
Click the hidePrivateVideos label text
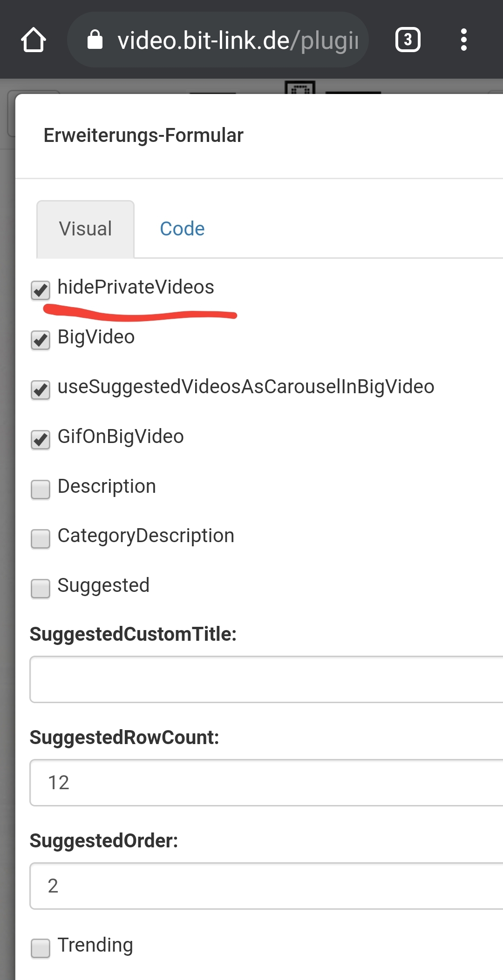pos(136,287)
